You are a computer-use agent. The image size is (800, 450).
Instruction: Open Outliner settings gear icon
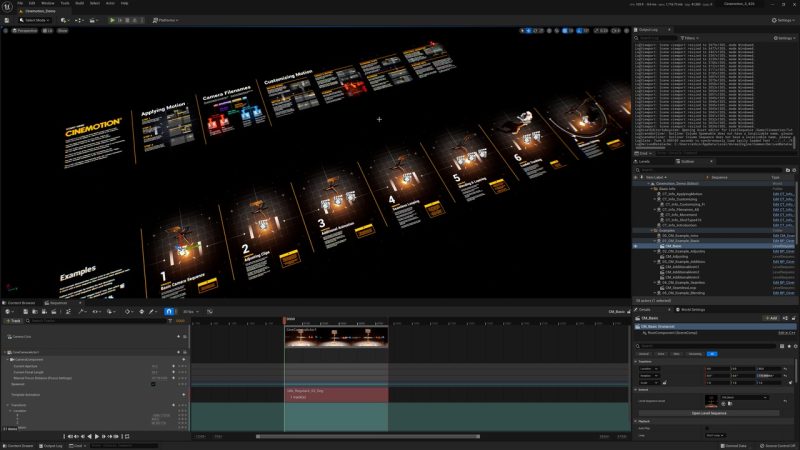pyautogui.click(x=794, y=170)
